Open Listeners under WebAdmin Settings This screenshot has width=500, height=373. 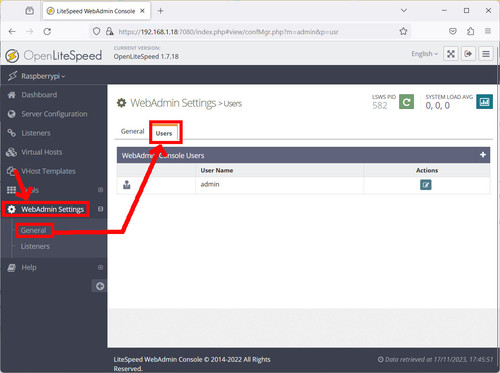click(35, 246)
